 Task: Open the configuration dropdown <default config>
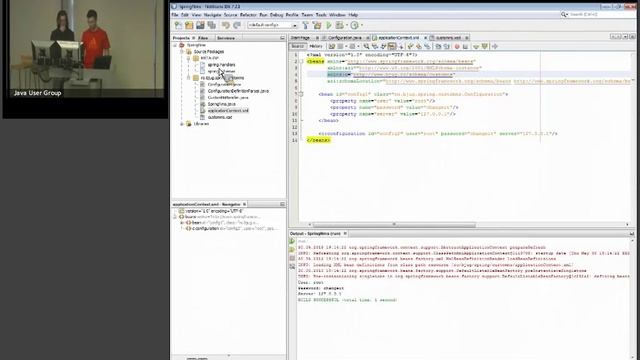[x=272, y=25]
